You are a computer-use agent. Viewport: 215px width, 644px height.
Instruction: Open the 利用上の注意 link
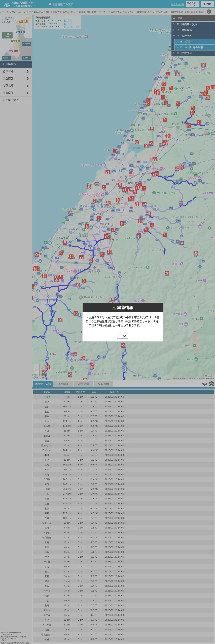pos(177,5)
